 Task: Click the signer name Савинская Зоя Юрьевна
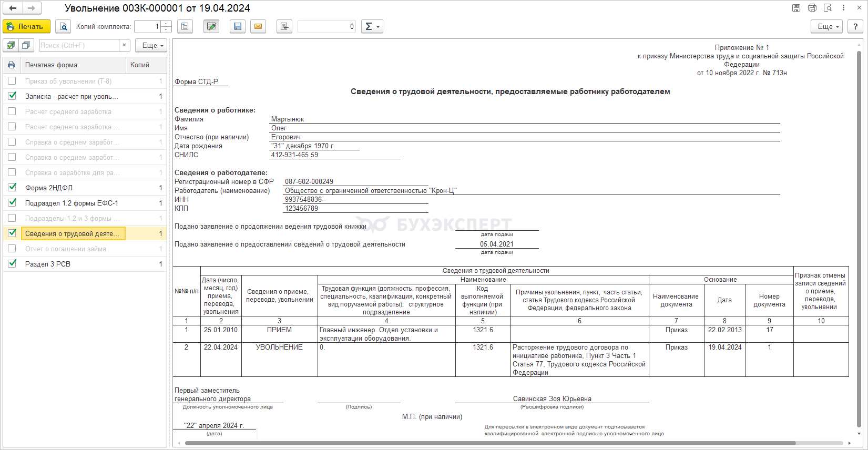(x=552, y=399)
